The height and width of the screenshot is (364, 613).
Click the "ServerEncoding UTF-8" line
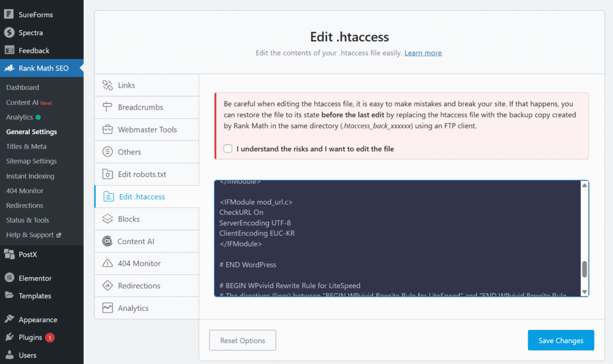coord(255,223)
